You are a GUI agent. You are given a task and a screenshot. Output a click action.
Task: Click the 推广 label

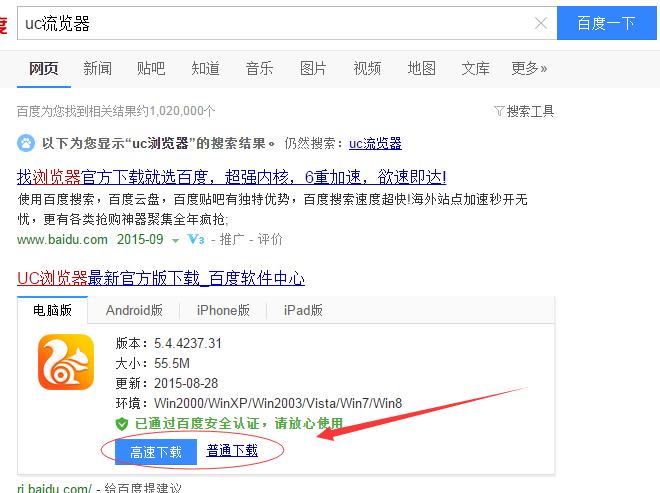232,240
